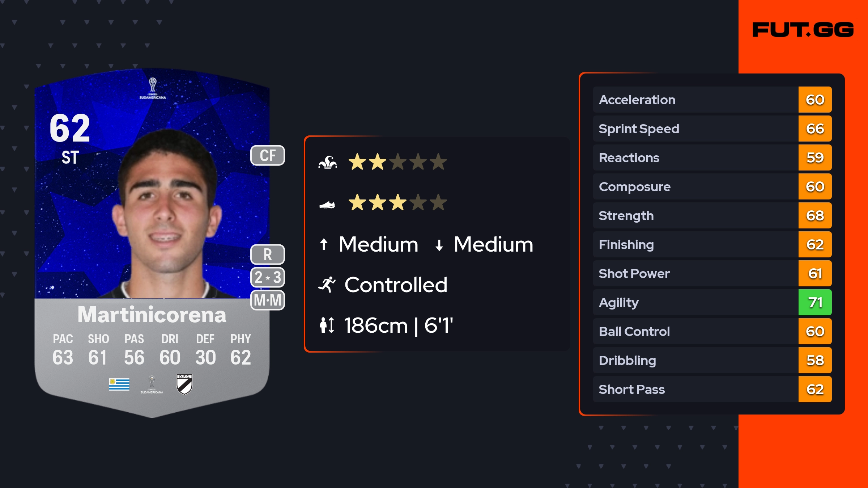The width and height of the screenshot is (868, 488).
Task: Click the green Agility 71 value
Action: pyautogui.click(x=815, y=302)
